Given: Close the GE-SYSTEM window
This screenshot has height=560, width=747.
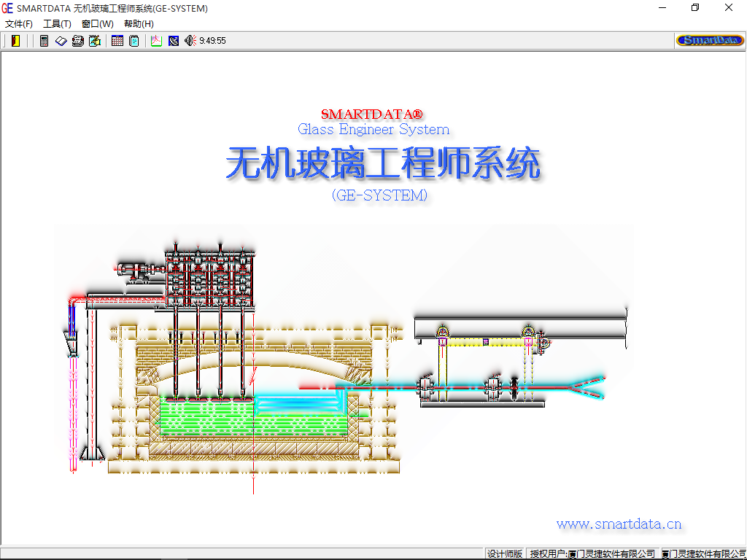Looking at the screenshot, I should pyautogui.click(x=729, y=7).
